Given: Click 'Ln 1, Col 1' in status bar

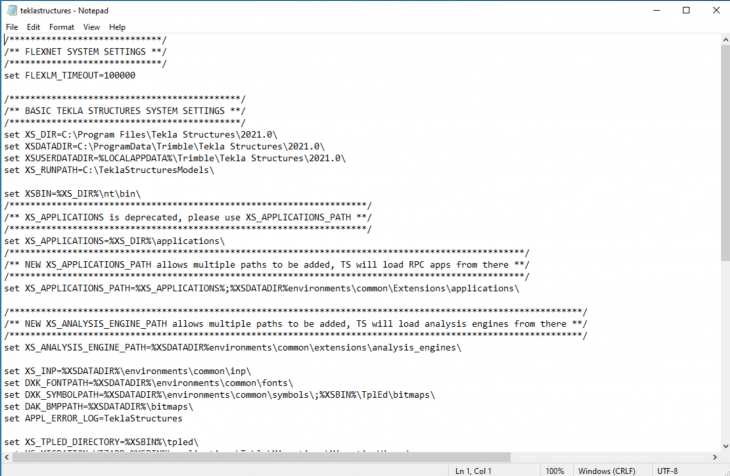Looking at the screenshot, I should (x=473, y=471).
